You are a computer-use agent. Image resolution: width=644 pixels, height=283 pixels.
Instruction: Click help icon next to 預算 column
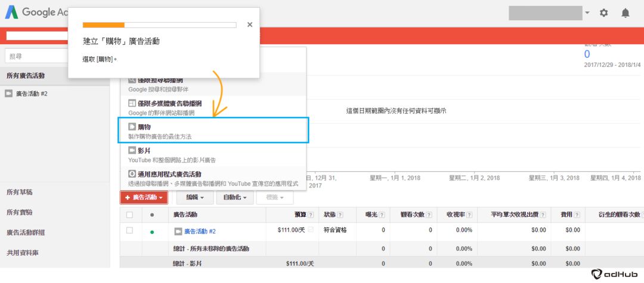tap(311, 215)
